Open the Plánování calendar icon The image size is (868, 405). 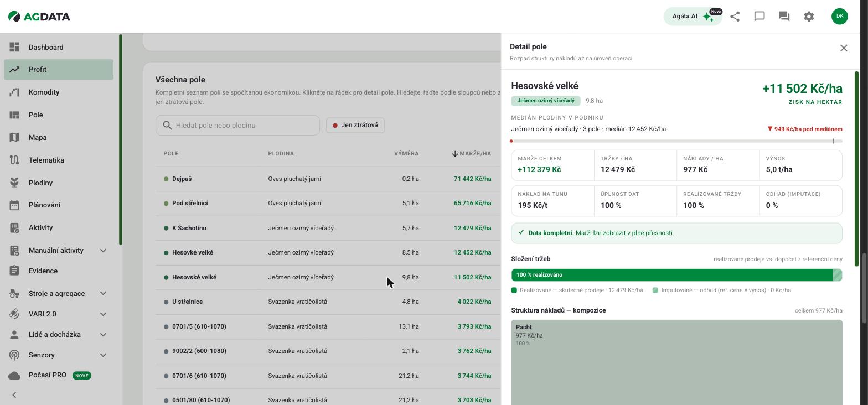point(14,205)
